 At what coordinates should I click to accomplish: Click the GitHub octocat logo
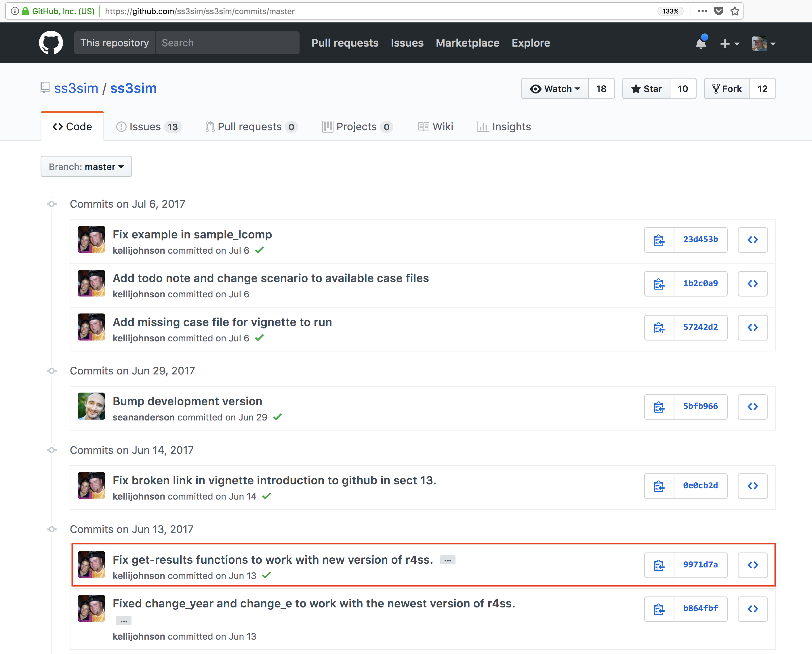click(51, 43)
